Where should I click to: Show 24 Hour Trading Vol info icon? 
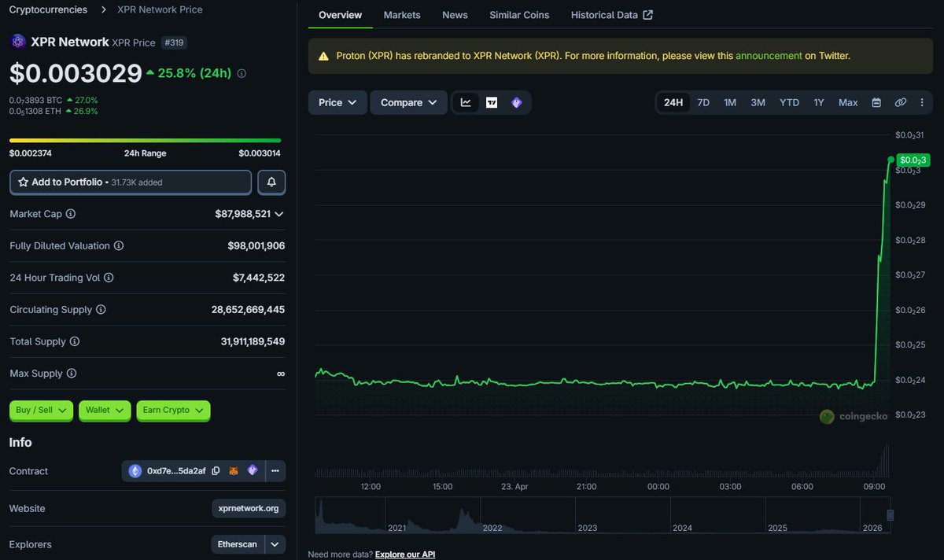[x=109, y=278]
